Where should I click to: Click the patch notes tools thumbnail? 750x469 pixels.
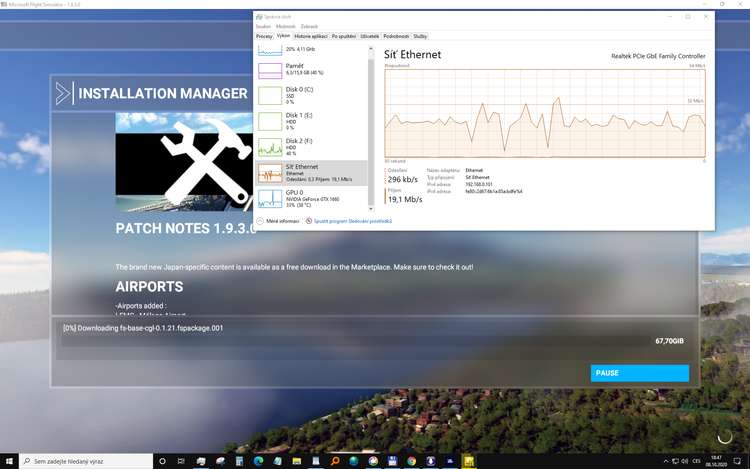tap(184, 162)
